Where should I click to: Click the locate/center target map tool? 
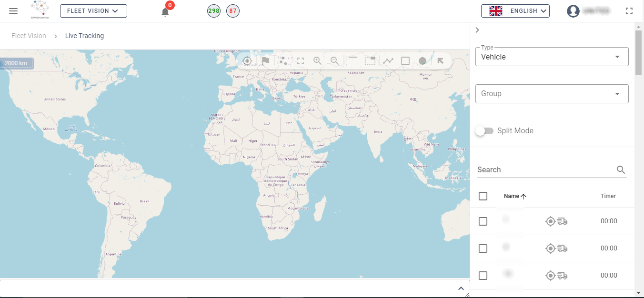(247, 61)
